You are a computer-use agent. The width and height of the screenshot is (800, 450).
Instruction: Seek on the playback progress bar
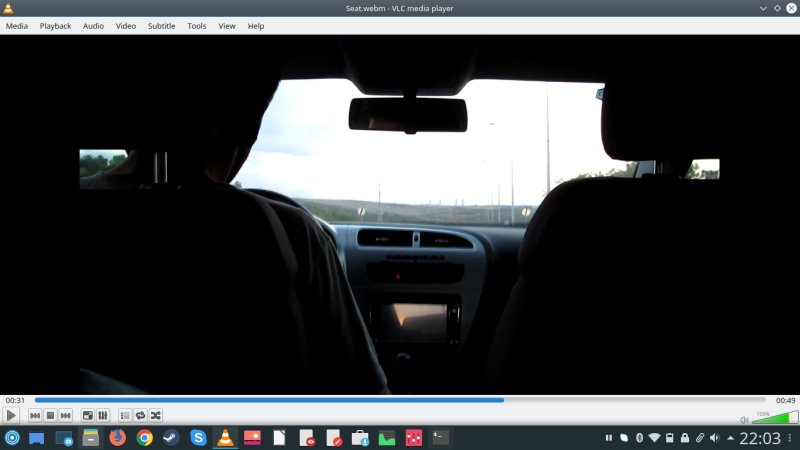401,401
